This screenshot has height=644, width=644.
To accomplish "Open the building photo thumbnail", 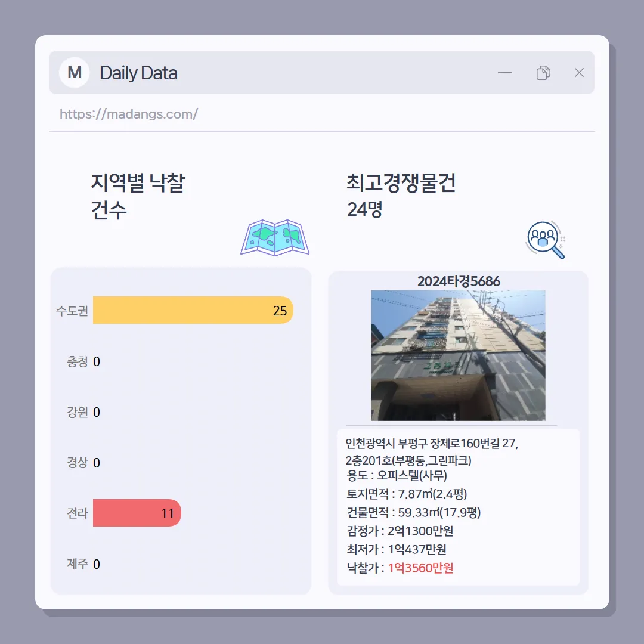I will pyautogui.click(x=459, y=355).
